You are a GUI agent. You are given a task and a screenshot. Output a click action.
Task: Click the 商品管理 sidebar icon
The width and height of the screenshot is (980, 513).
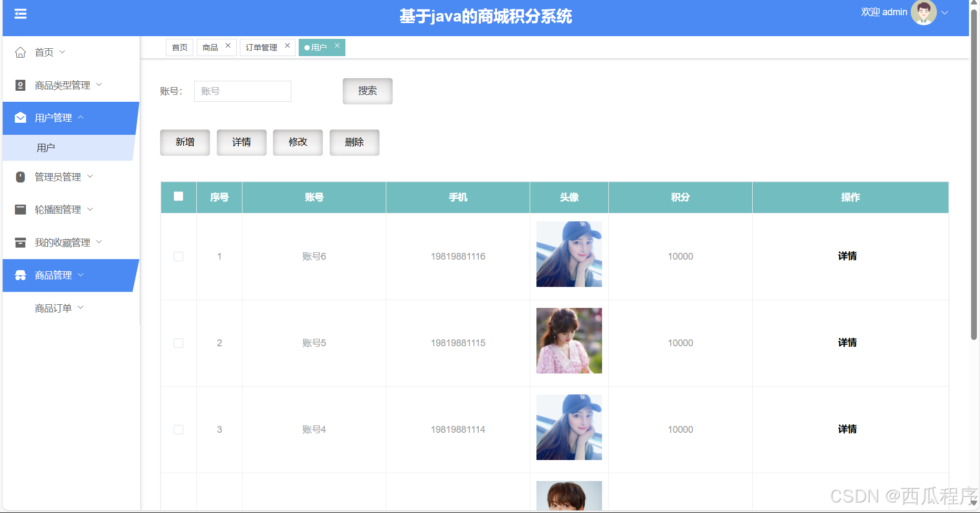coord(20,275)
